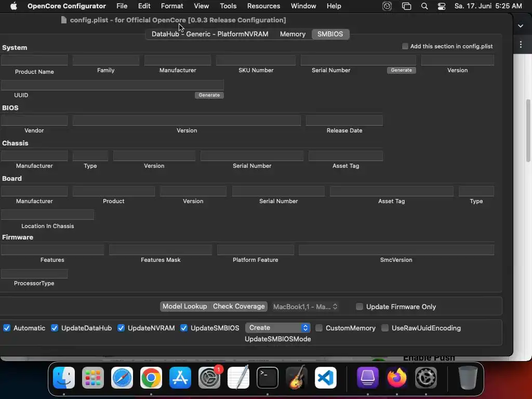Open Finder from the dock
This screenshot has width=532, height=399.
[x=64, y=378]
